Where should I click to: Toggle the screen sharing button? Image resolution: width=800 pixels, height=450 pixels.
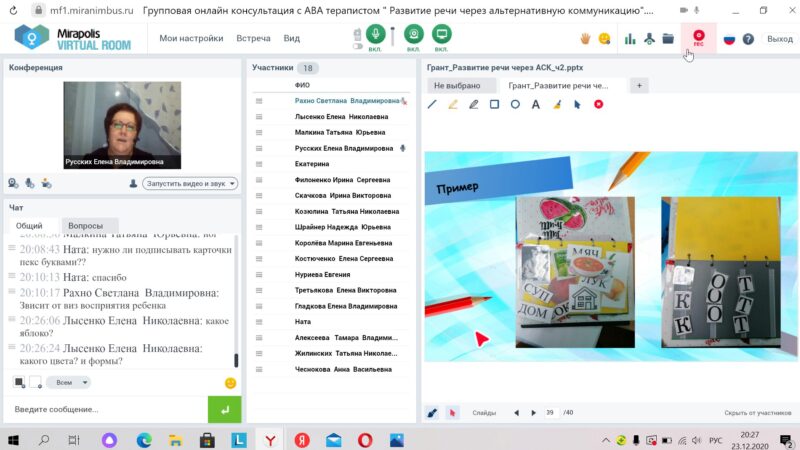(441, 34)
